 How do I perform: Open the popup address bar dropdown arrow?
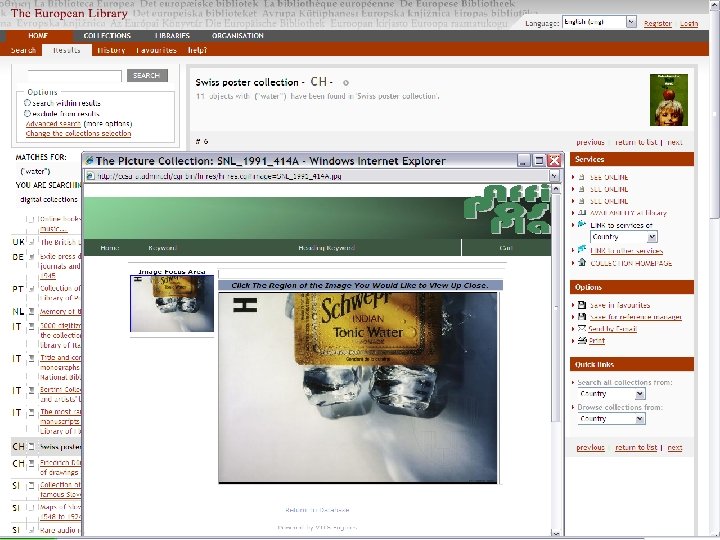pyautogui.click(x=555, y=176)
